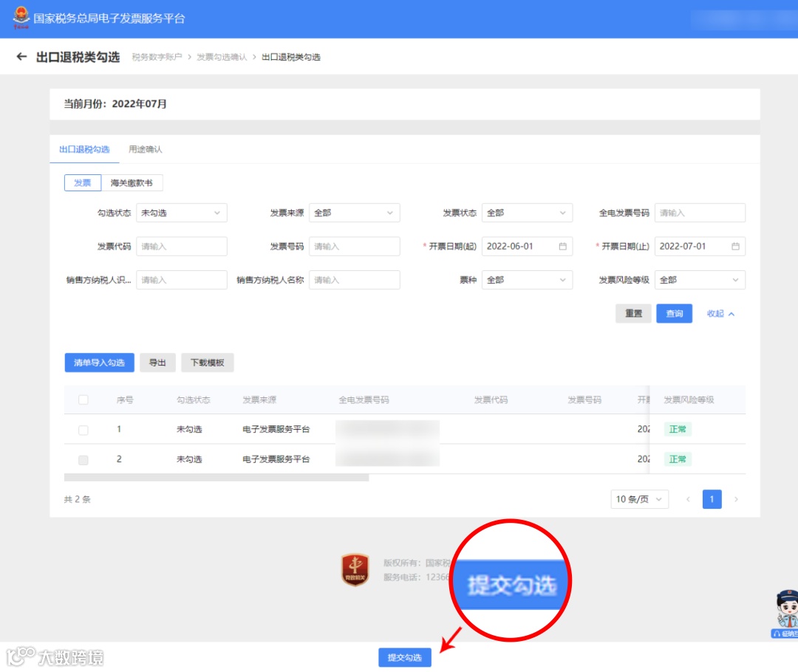Switch to the 出口退税勾选 tab
798x672 pixels.
(84, 149)
